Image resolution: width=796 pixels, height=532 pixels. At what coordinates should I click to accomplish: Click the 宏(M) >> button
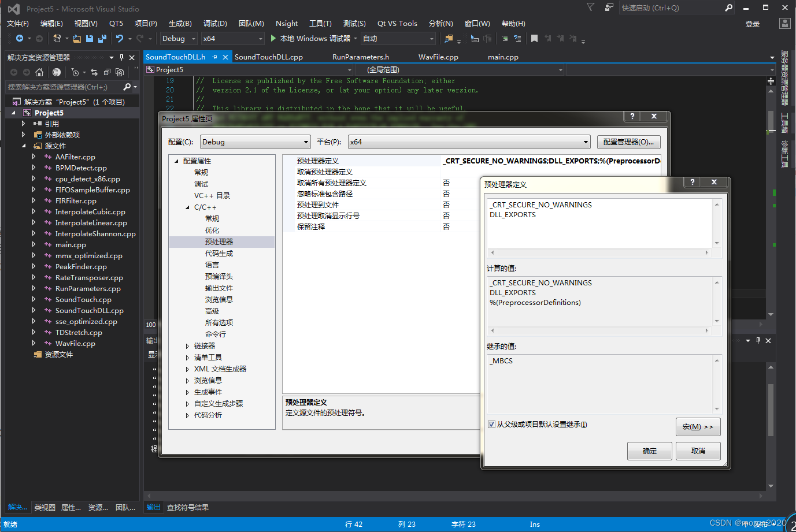tap(698, 427)
